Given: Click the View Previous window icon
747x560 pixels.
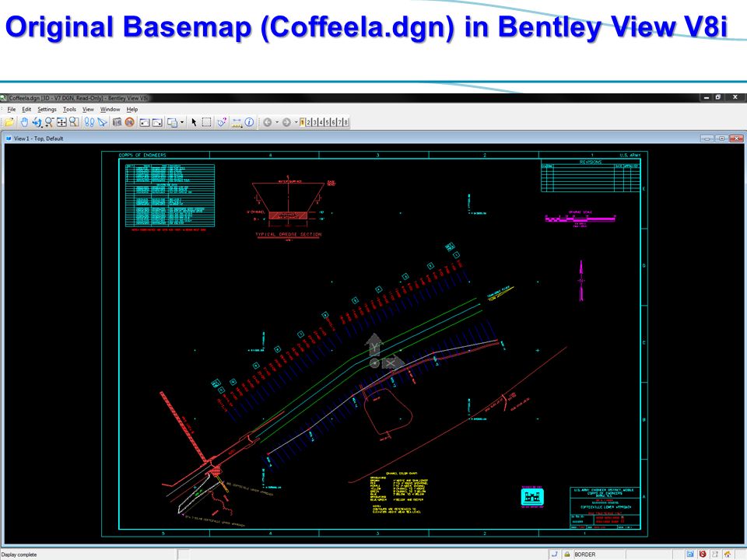Looking at the screenshot, I should click(145, 122).
